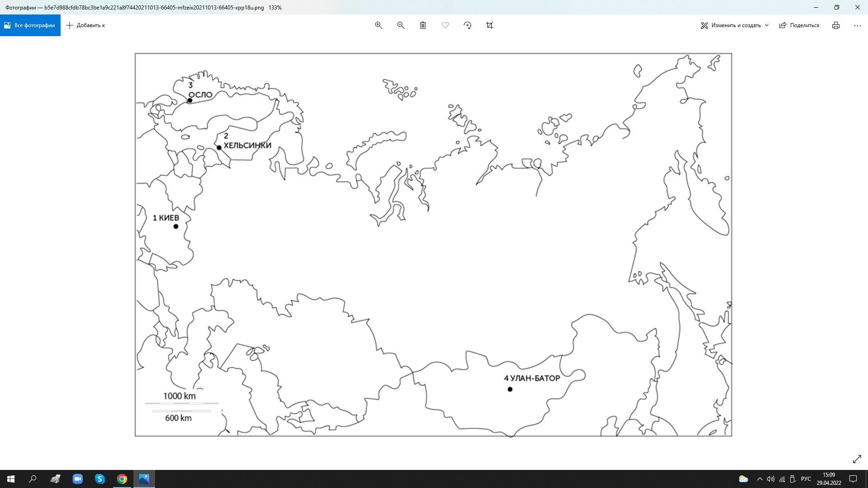
Task: Open the Add to menu
Action: [85, 25]
